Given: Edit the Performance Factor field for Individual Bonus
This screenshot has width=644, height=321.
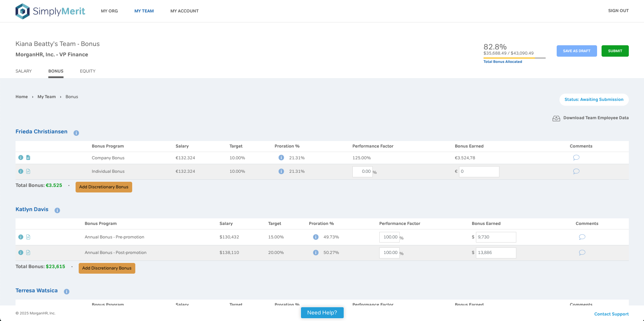Looking at the screenshot, I should (x=362, y=171).
